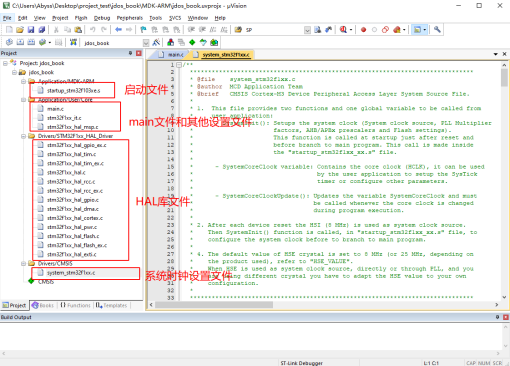
Task: Open dropdown arrow next to debug icon
Action: (351, 30)
